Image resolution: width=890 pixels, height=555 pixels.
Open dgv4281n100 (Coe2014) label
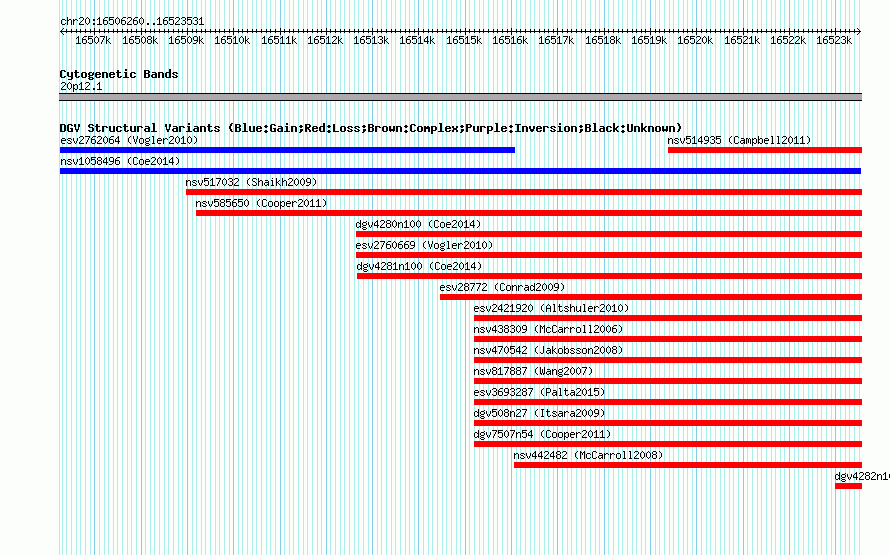click(419, 266)
